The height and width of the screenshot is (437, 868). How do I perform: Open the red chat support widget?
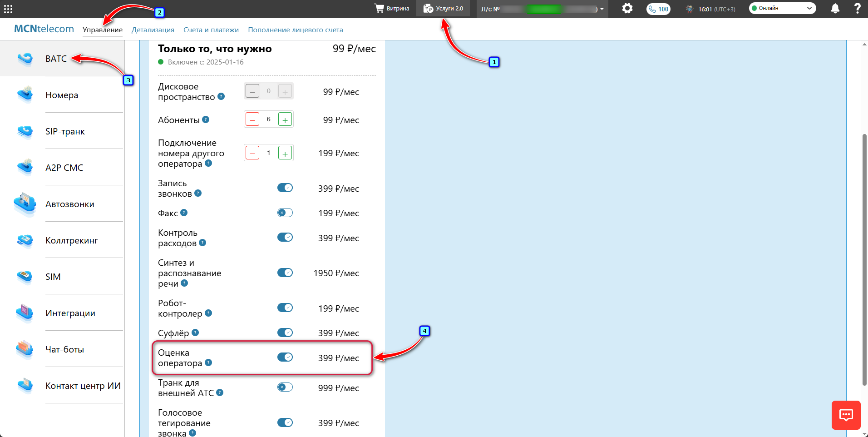click(x=846, y=415)
